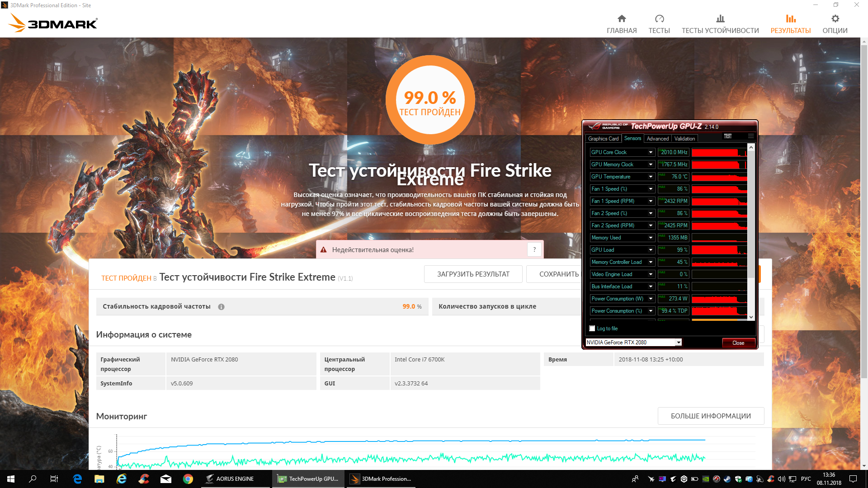The height and width of the screenshot is (488, 868).
Task: Expand Memory Used sensor dropdown
Action: tap(651, 238)
